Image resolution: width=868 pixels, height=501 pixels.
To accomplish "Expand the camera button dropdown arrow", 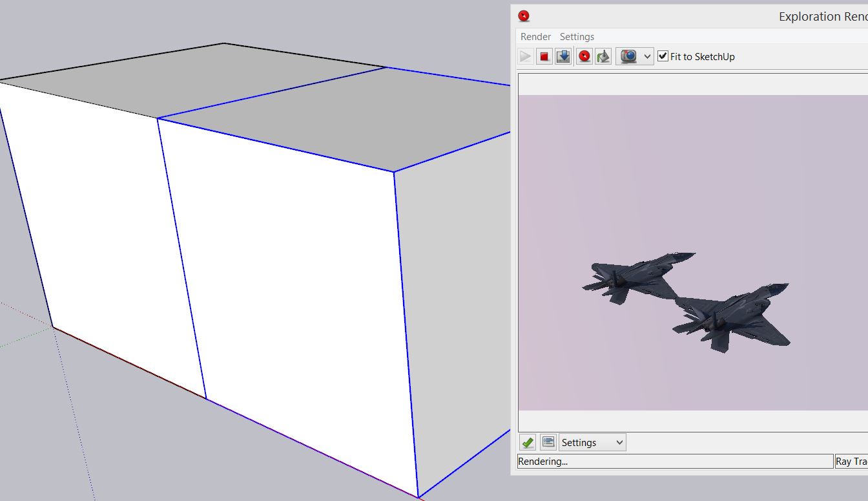I will click(x=648, y=56).
